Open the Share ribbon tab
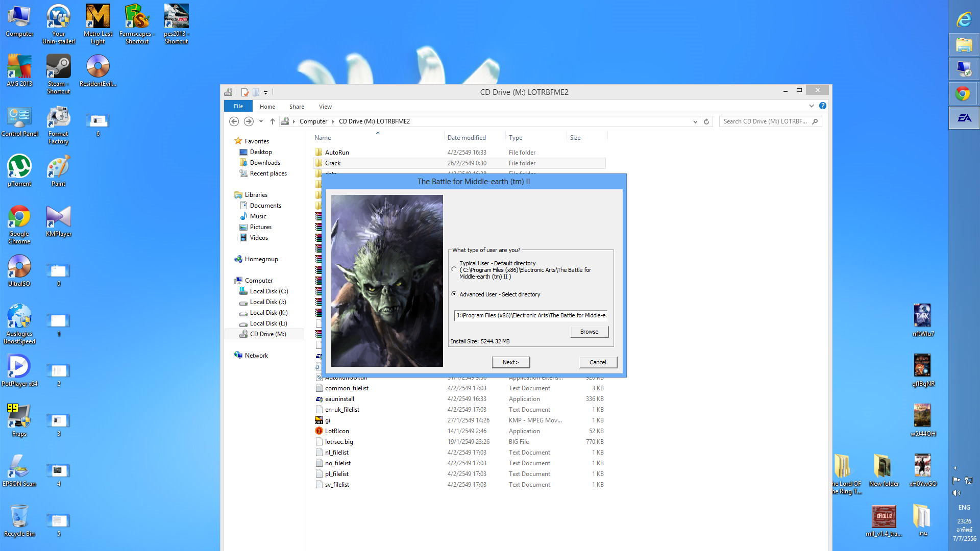Image resolution: width=980 pixels, height=551 pixels. point(297,107)
